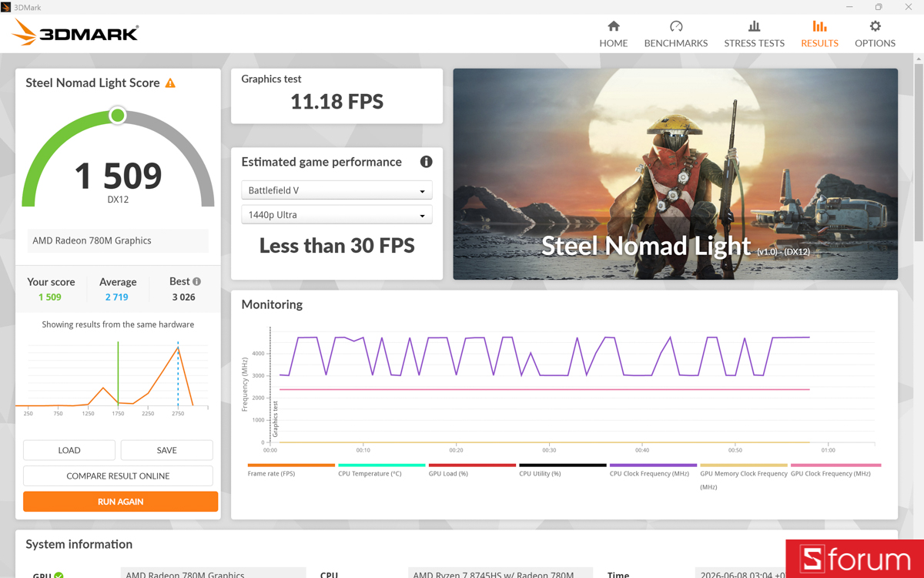Click Showing results from same hardware text
This screenshot has width=924, height=578.
pos(118,324)
